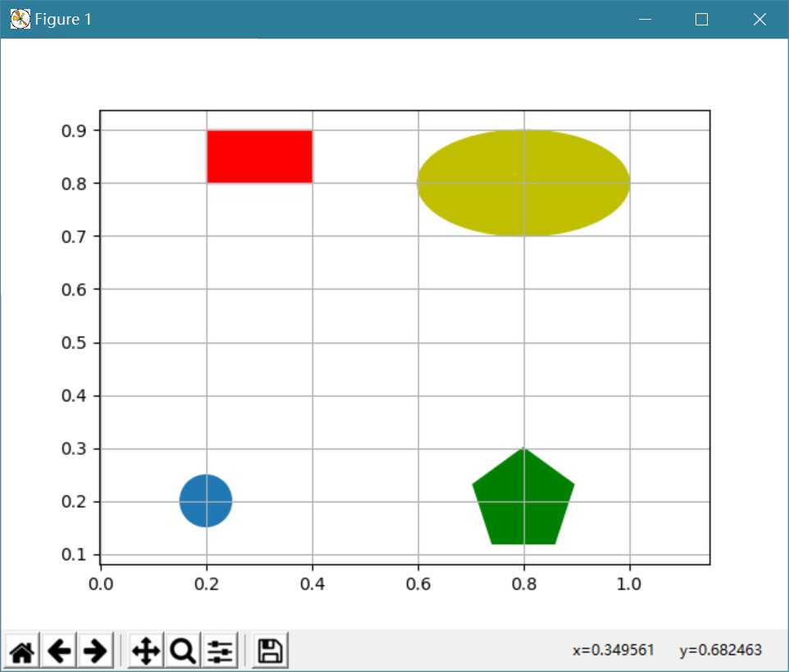Open Configure subplots sliders icon
The width and height of the screenshot is (789, 672).
(220, 651)
